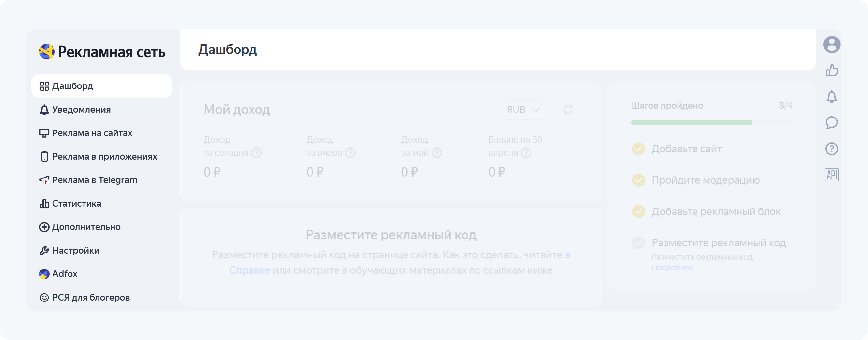The height and width of the screenshot is (340, 868).
Task: Click the steps completed progress bar
Action: click(711, 123)
